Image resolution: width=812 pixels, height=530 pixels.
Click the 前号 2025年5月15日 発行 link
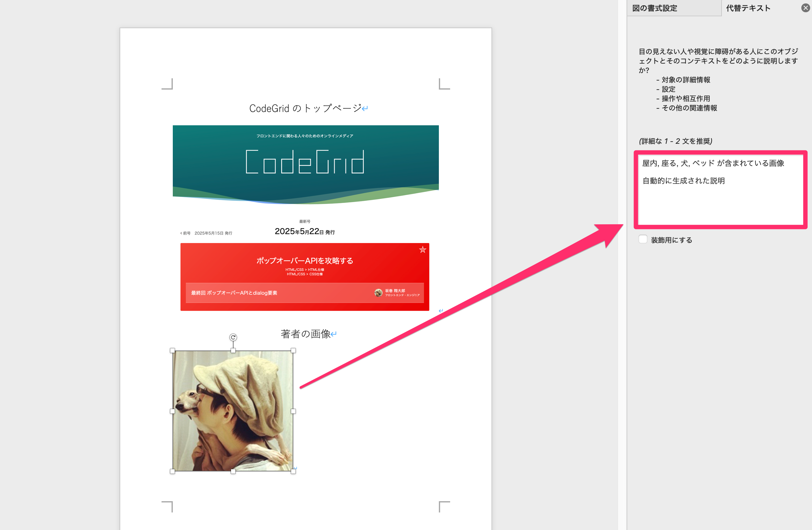tap(206, 233)
